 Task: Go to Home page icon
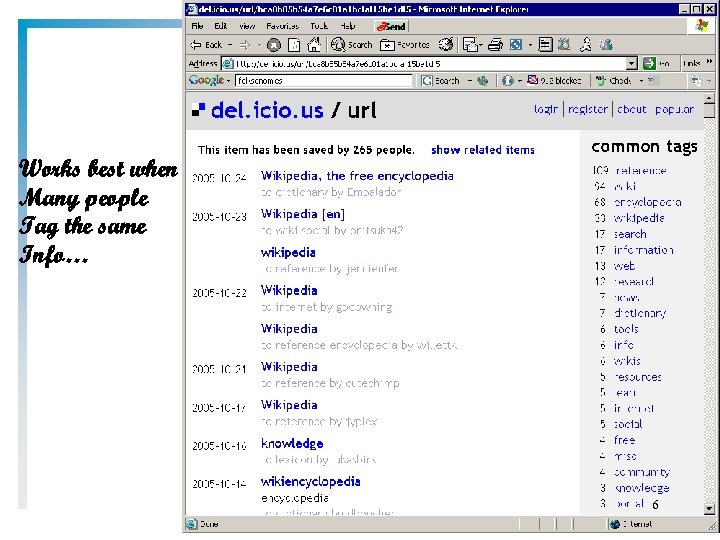314,45
